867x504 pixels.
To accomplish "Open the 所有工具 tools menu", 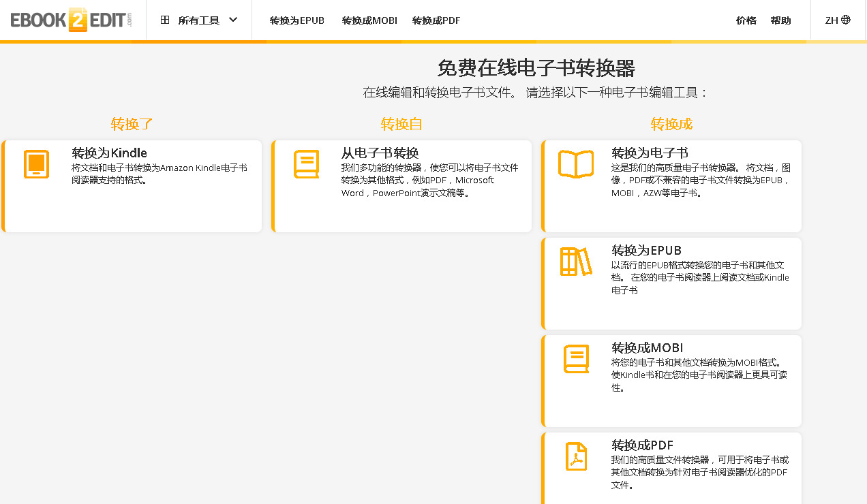I will pyautogui.click(x=198, y=20).
